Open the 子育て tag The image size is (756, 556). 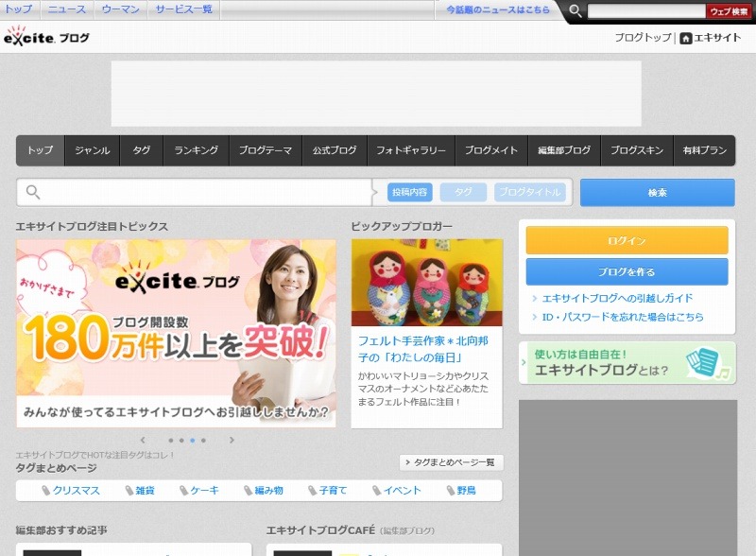(x=333, y=491)
